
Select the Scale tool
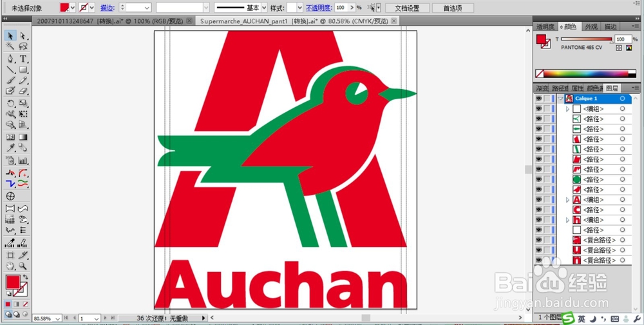click(x=23, y=103)
